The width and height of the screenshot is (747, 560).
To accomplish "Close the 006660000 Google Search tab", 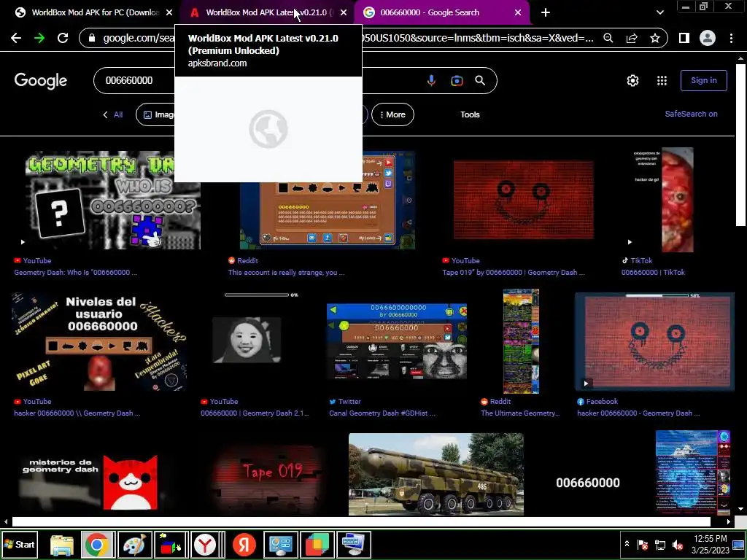I will click(518, 12).
